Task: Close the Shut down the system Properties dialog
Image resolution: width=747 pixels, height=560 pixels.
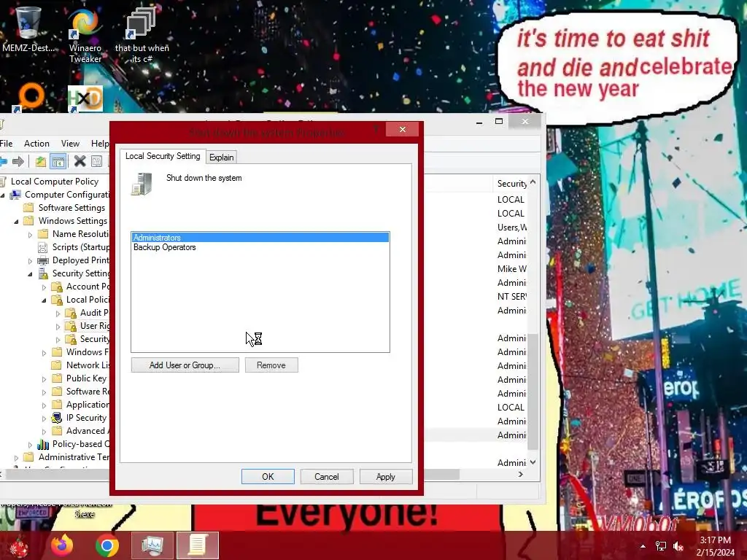Action: (x=403, y=129)
